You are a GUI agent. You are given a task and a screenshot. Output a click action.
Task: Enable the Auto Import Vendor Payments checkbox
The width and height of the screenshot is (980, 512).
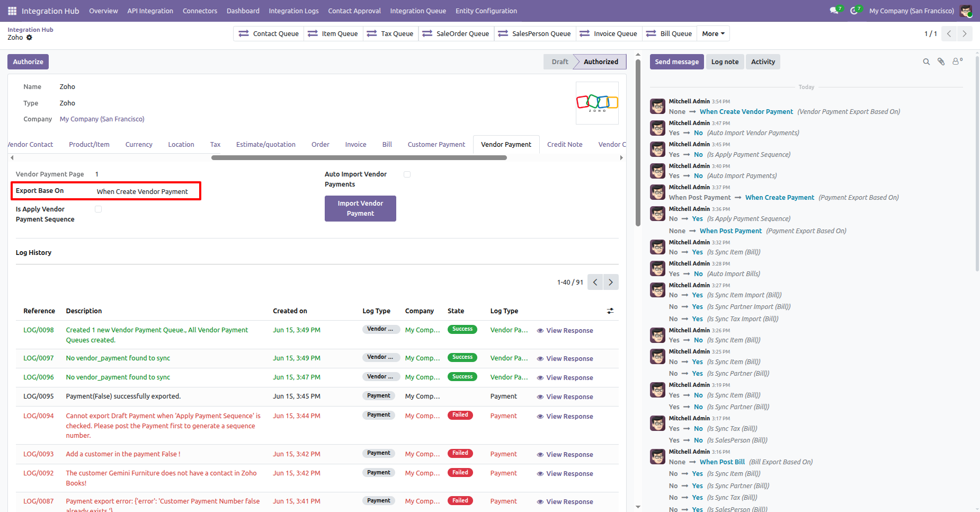pyautogui.click(x=407, y=174)
